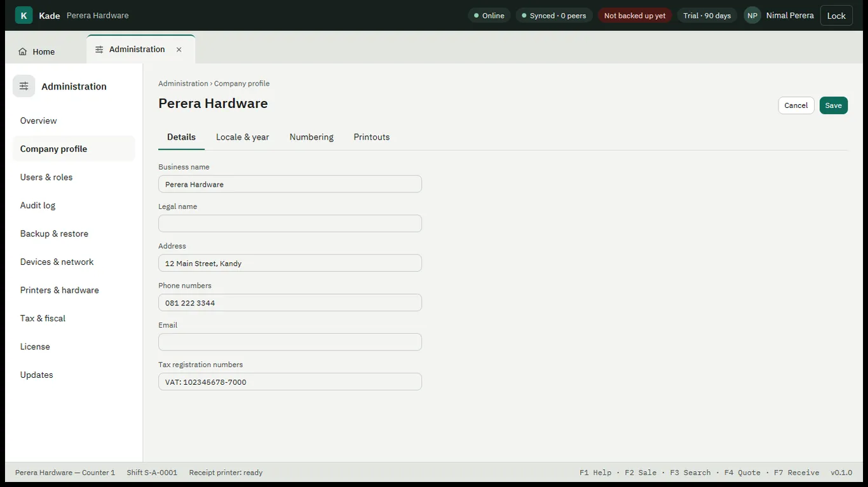Click the Tax registration numbers field
Image resolution: width=868 pixels, height=487 pixels.
pyautogui.click(x=290, y=382)
